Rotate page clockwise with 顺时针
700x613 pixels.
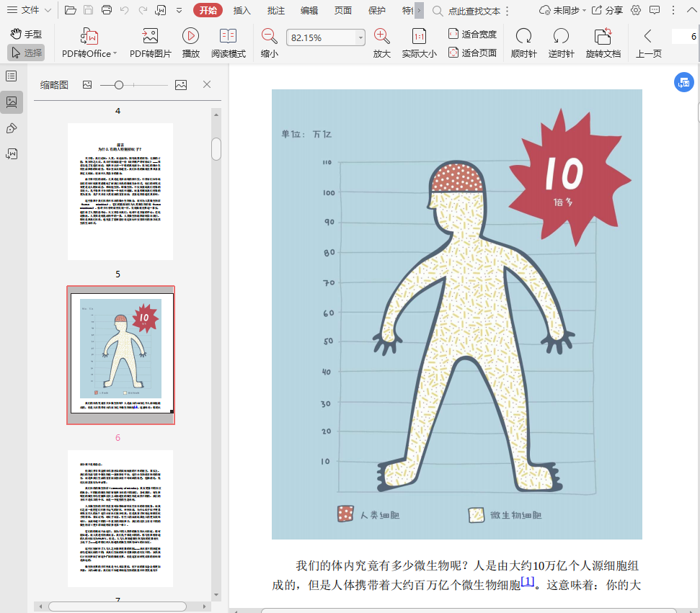click(523, 36)
